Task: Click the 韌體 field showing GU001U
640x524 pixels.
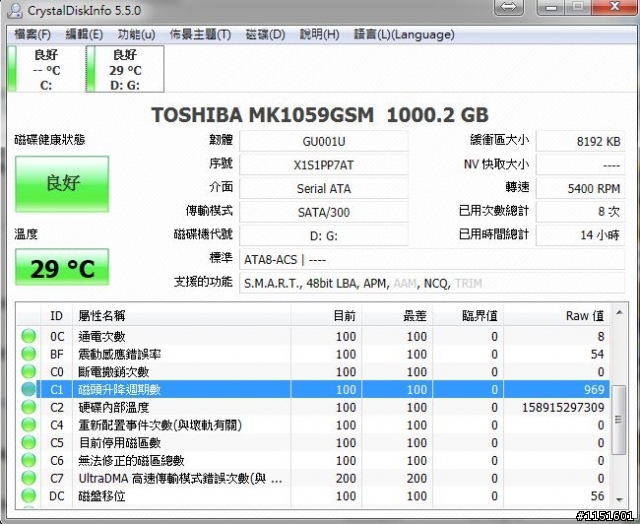Action: 324,141
